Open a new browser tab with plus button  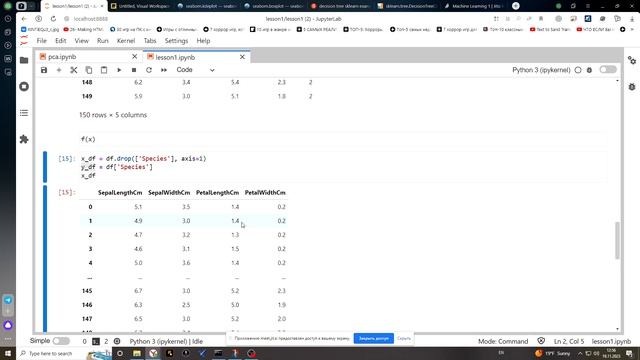click(x=516, y=6)
